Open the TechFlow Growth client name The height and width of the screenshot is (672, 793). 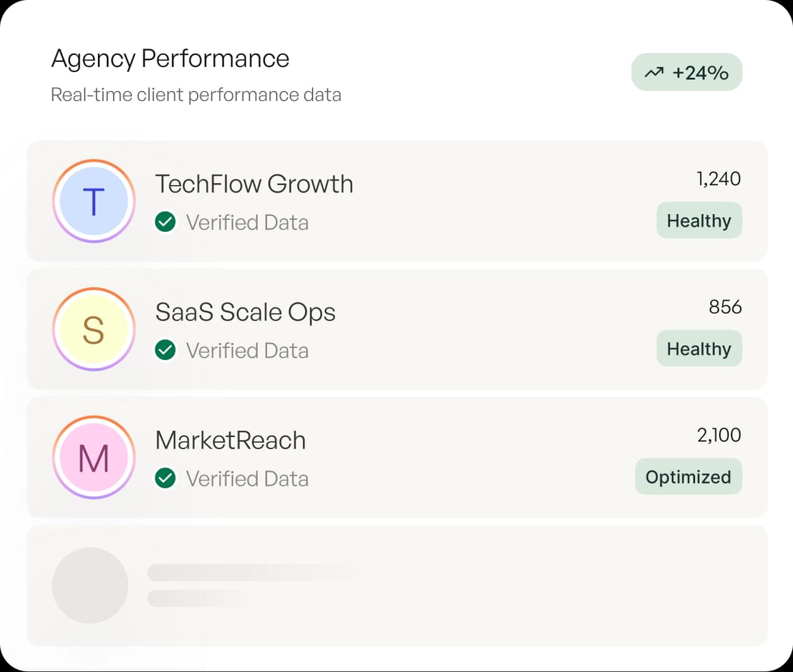(x=254, y=184)
